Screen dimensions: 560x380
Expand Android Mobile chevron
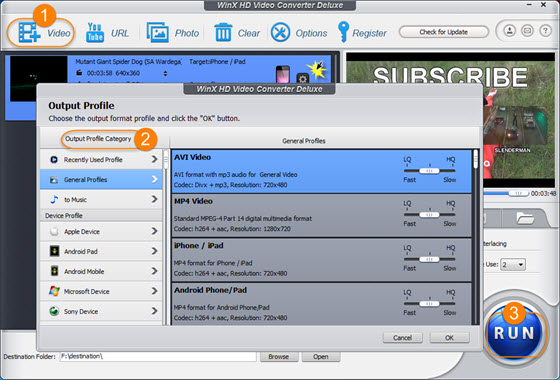click(x=154, y=271)
